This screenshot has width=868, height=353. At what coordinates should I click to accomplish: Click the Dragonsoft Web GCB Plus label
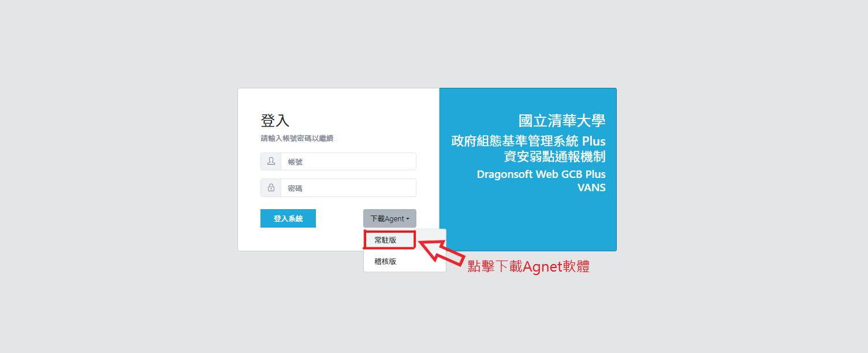click(x=541, y=174)
